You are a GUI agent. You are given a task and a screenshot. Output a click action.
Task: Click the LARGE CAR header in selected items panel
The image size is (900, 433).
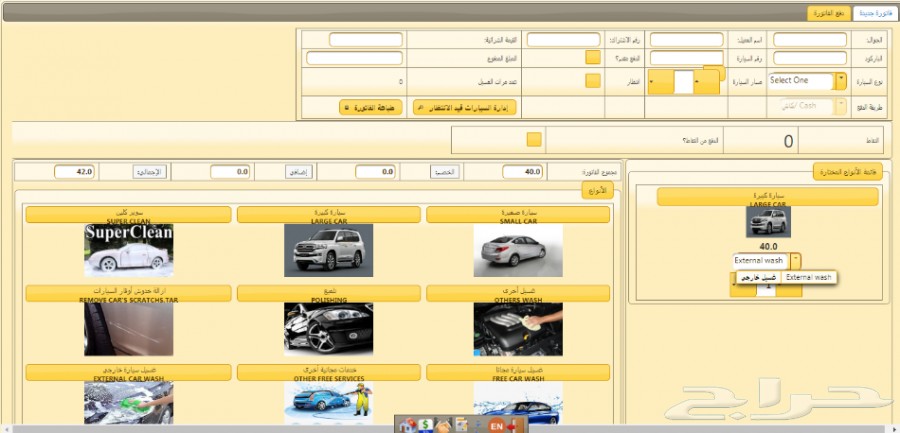click(x=767, y=196)
